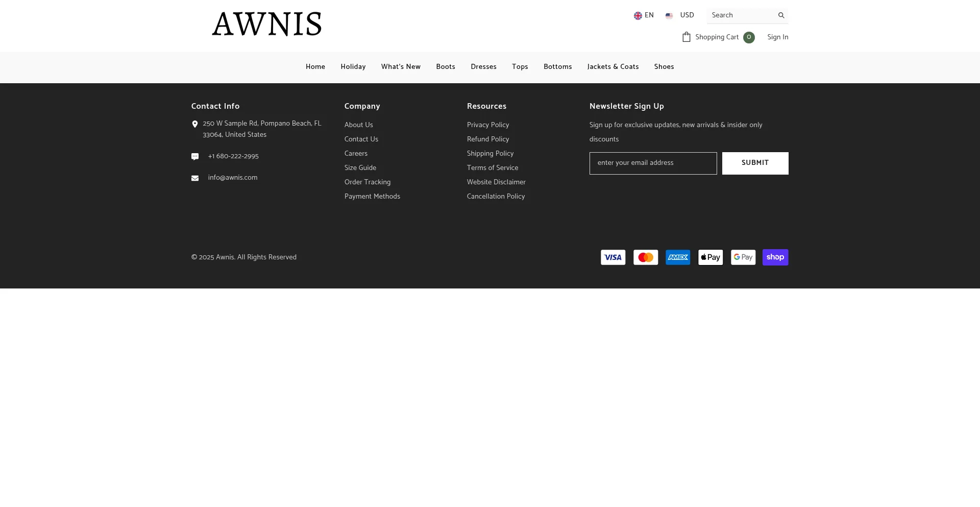Click inside the Search input box
The image size is (980, 507).
pyautogui.click(x=740, y=15)
